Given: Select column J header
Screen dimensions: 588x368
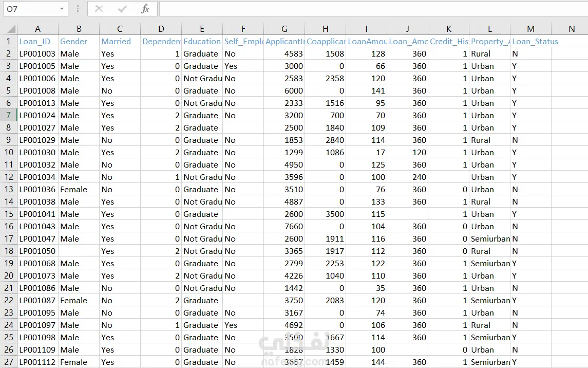Looking at the screenshot, I should (x=407, y=29).
